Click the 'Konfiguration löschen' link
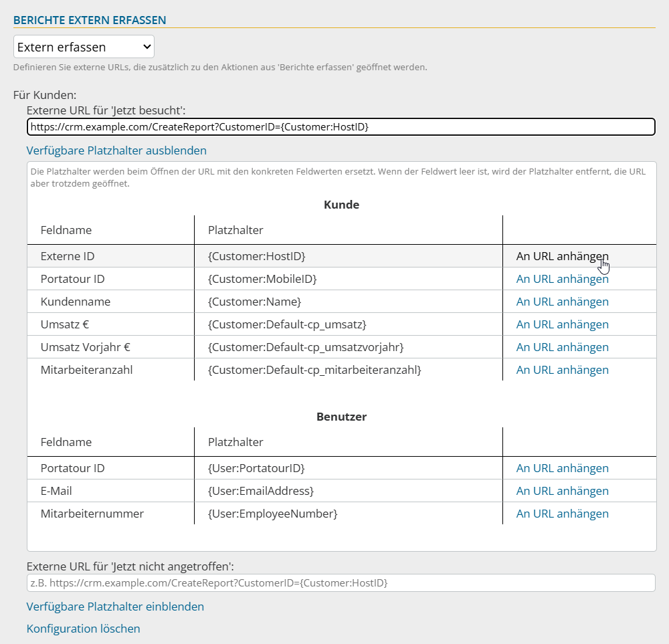Viewport: 669px width, 644px height. [x=83, y=629]
